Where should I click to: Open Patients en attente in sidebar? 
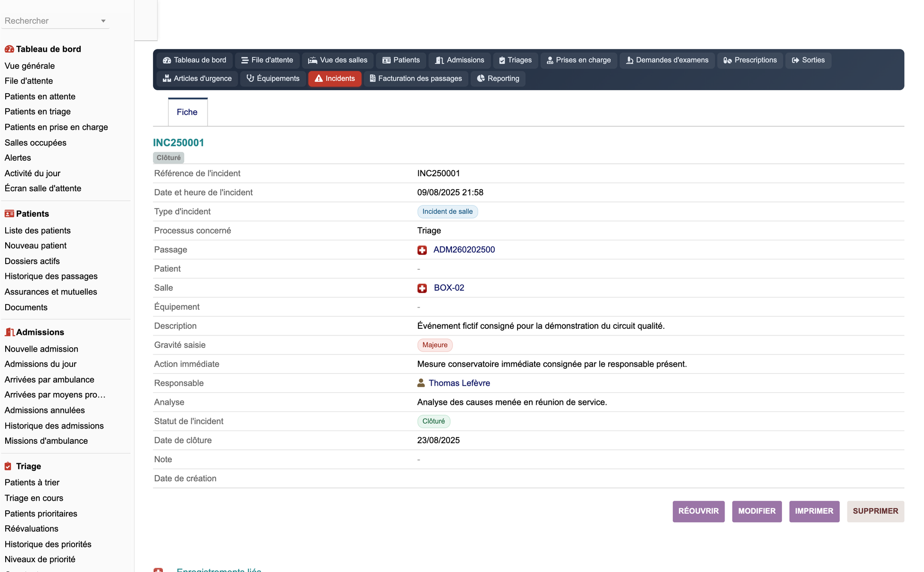point(40,96)
